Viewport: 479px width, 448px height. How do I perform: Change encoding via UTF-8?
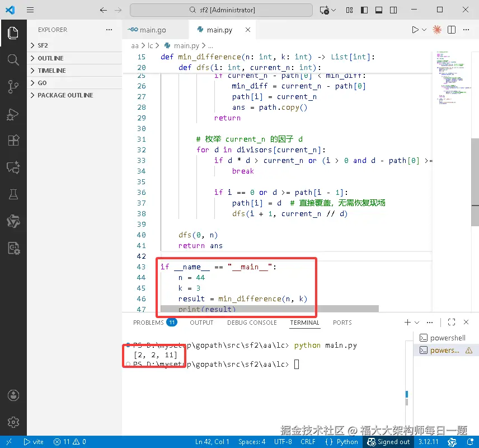tap(283, 442)
